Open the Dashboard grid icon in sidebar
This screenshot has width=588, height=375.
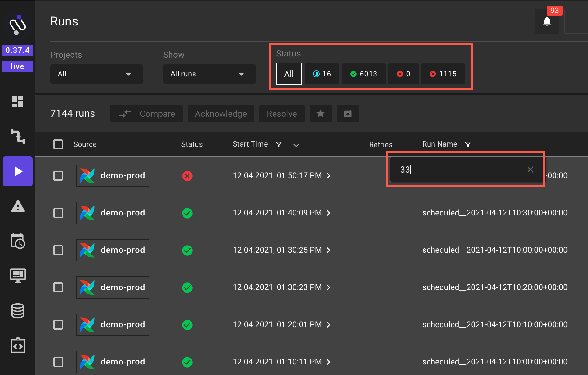click(x=18, y=102)
